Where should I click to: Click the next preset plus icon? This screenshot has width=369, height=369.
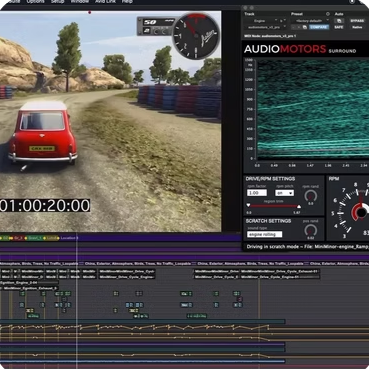point(299,27)
